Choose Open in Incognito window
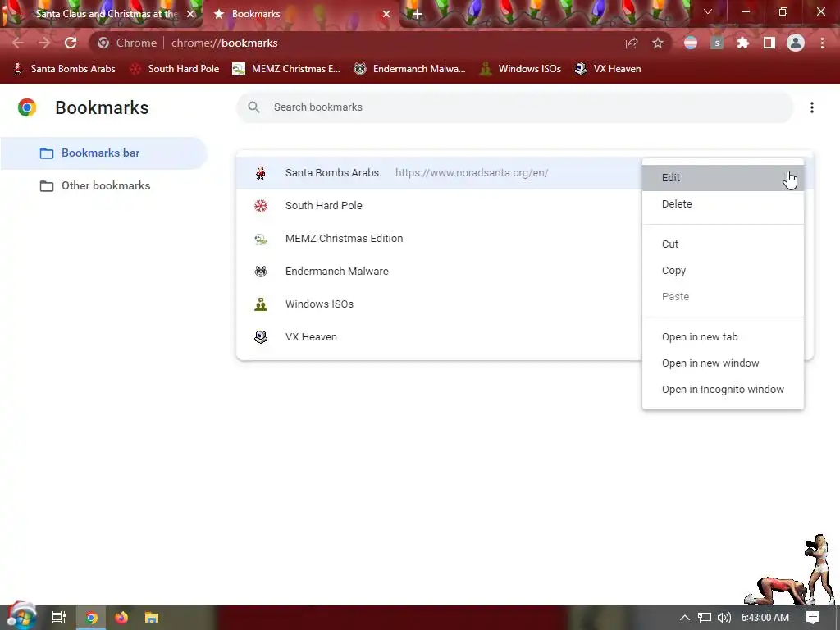This screenshot has width=840, height=630. point(724,390)
